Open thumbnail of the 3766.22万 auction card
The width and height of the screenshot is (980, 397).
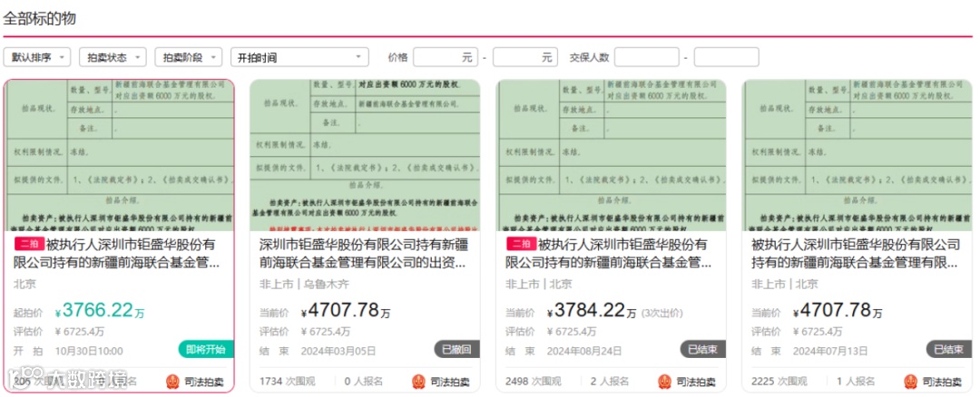point(120,155)
